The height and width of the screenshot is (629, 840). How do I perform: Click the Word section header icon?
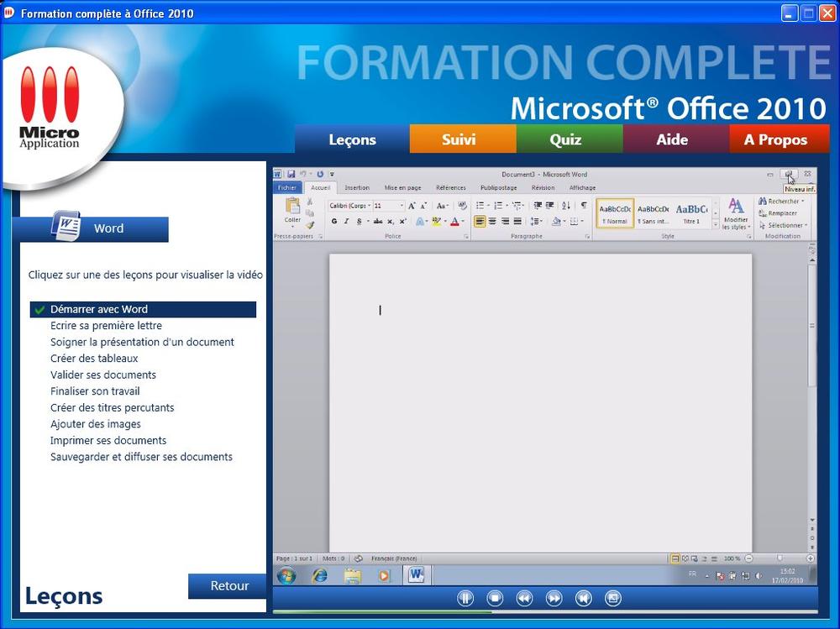[x=66, y=226]
